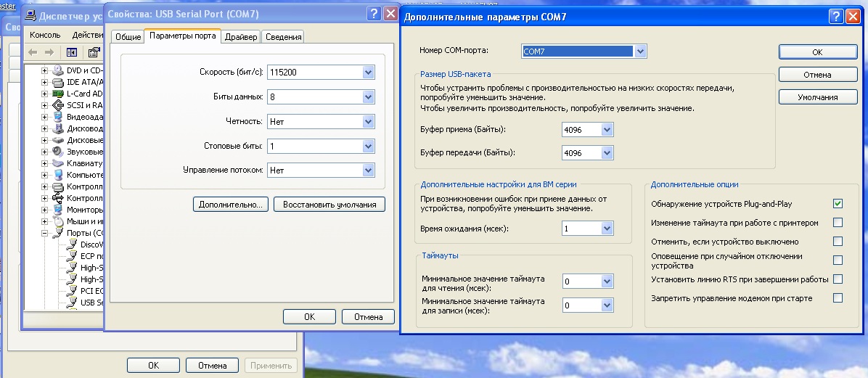This screenshot has height=378, width=868.
Task: Click the help question mark in COM7 dialog
Action: pos(836,17)
